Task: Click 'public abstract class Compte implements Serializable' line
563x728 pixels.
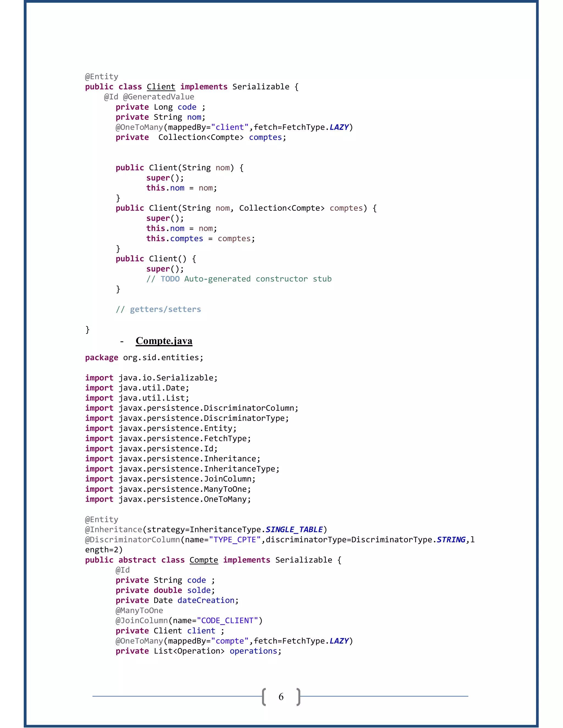Action: click(x=213, y=560)
